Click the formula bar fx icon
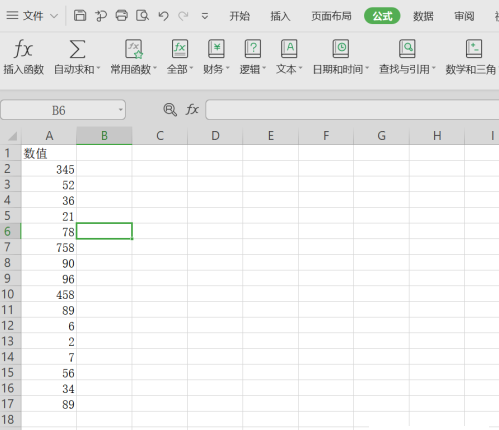Screen dimensions: 499x430 click(x=192, y=109)
